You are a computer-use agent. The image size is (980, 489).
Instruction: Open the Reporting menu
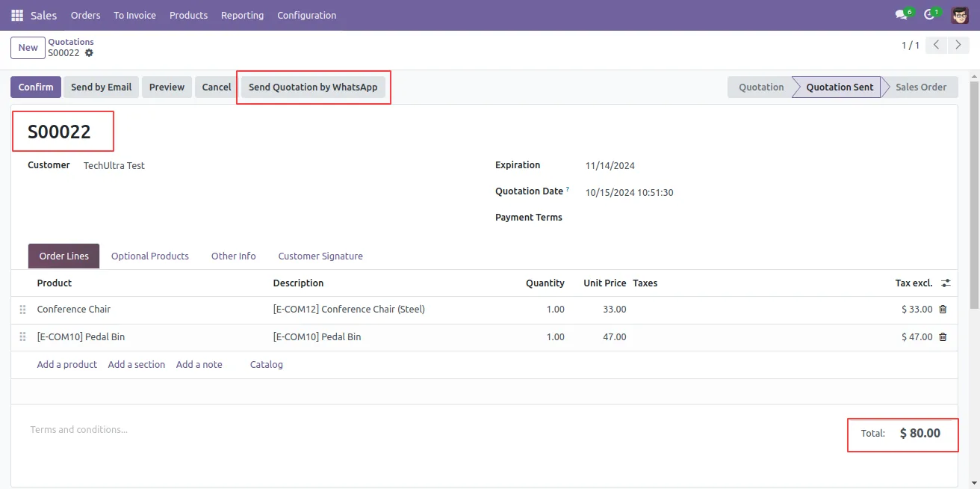click(x=242, y=15)
